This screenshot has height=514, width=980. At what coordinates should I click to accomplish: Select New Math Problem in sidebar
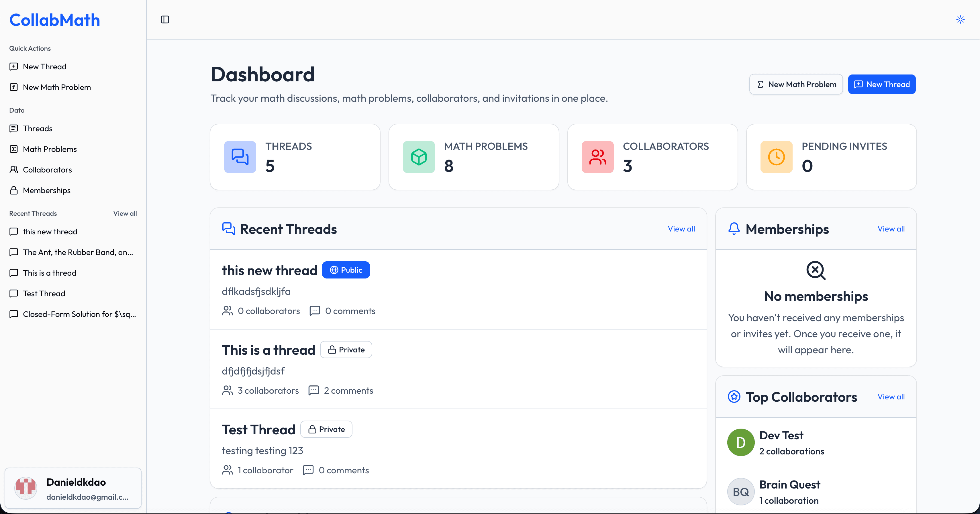tap(73, 87)
